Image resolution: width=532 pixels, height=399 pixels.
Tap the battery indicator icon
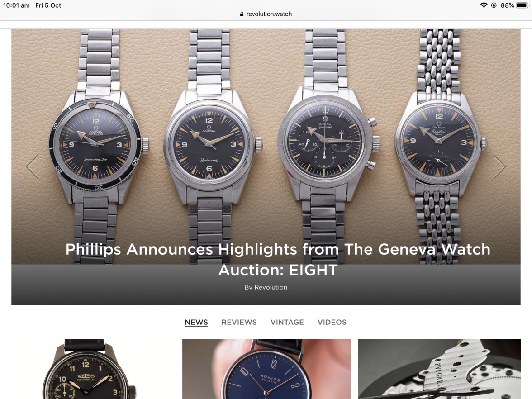pos(522,5)
